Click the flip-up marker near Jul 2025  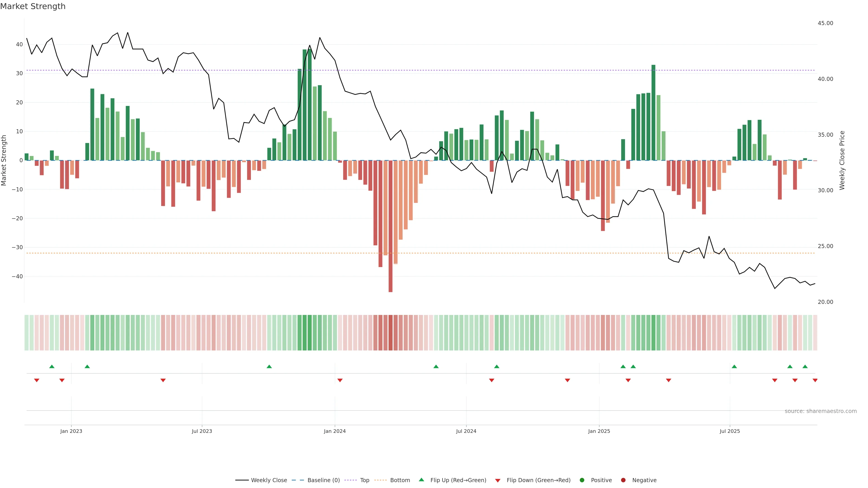tap(734, 366)
